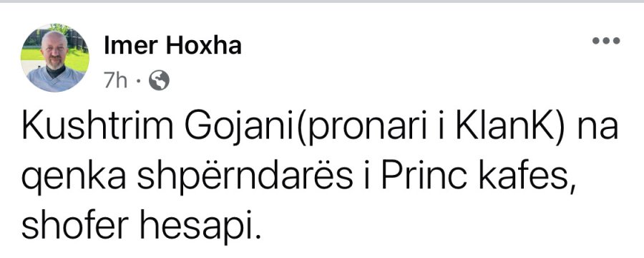Screen dimensions: 644x258
Task: Open the three-dots post options menu
Action: coord(606,41)
